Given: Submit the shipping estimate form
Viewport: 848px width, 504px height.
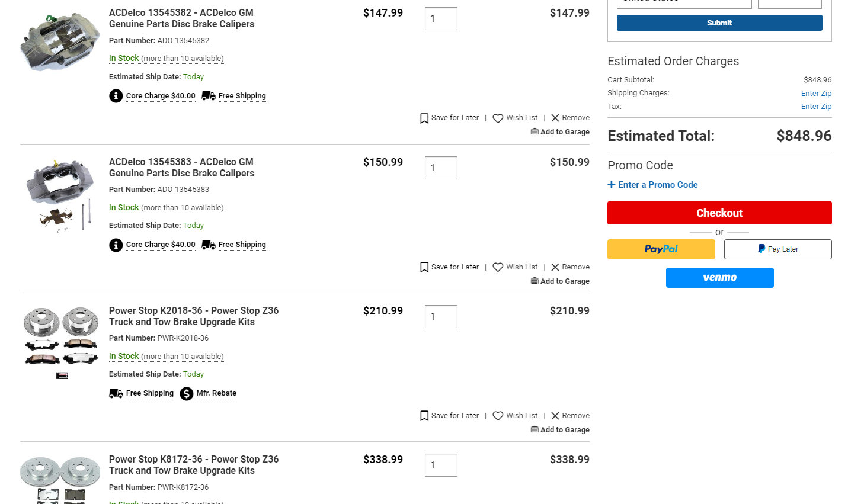Looking at the screenshot, I should 719,23.
